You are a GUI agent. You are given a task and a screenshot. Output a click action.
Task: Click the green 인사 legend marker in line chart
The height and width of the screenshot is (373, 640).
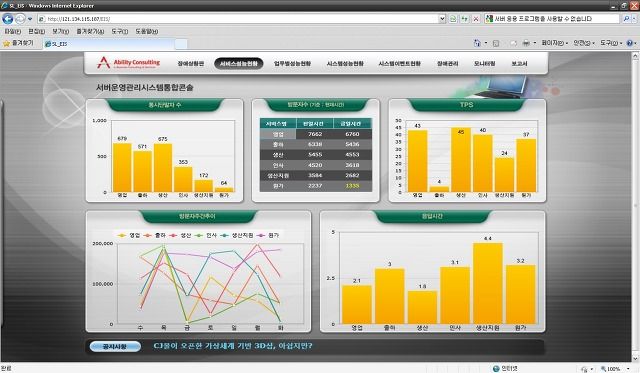199,235
